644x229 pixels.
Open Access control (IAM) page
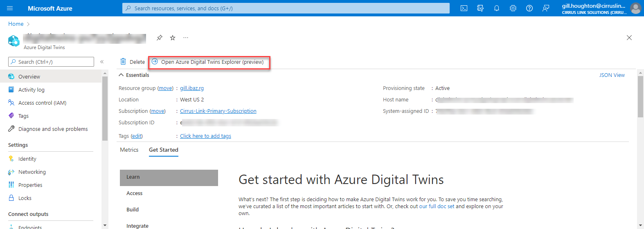coord(42,103)
